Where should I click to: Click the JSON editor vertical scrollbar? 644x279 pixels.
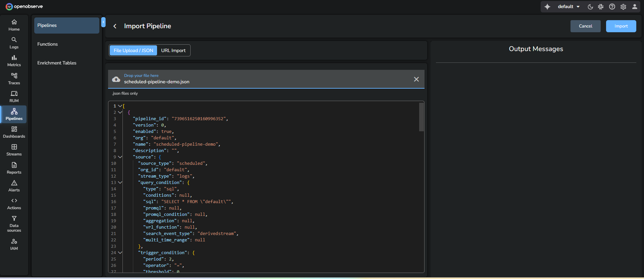point(422,117)
